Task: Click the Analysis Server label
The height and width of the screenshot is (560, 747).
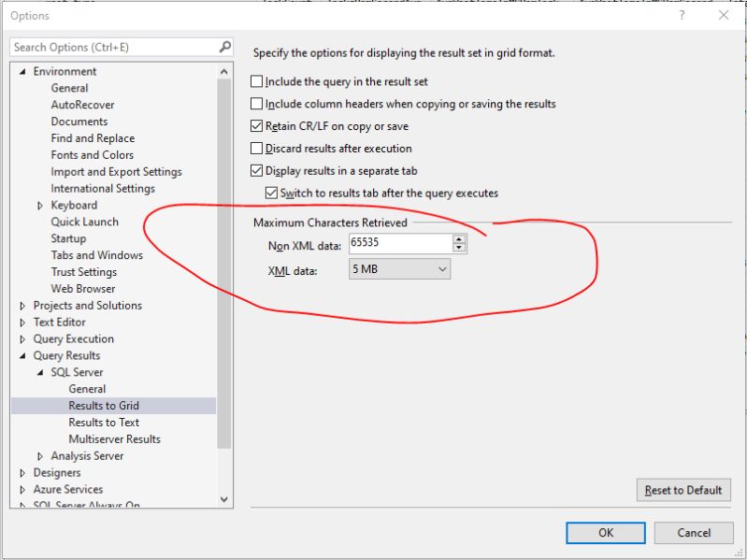Action: pyautogui.click(x=87, y=456)
